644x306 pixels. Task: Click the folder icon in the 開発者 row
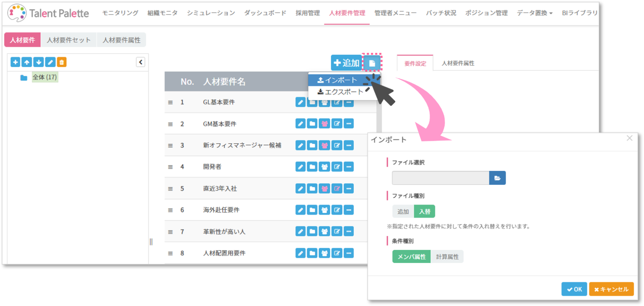pyautogui.click(x=312, y=167)
